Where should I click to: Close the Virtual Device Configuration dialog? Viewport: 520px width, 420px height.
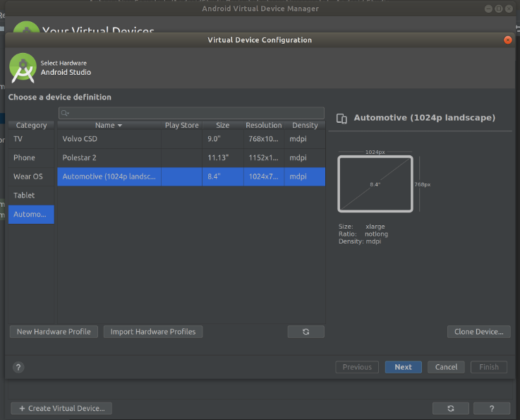coord(507,40)
